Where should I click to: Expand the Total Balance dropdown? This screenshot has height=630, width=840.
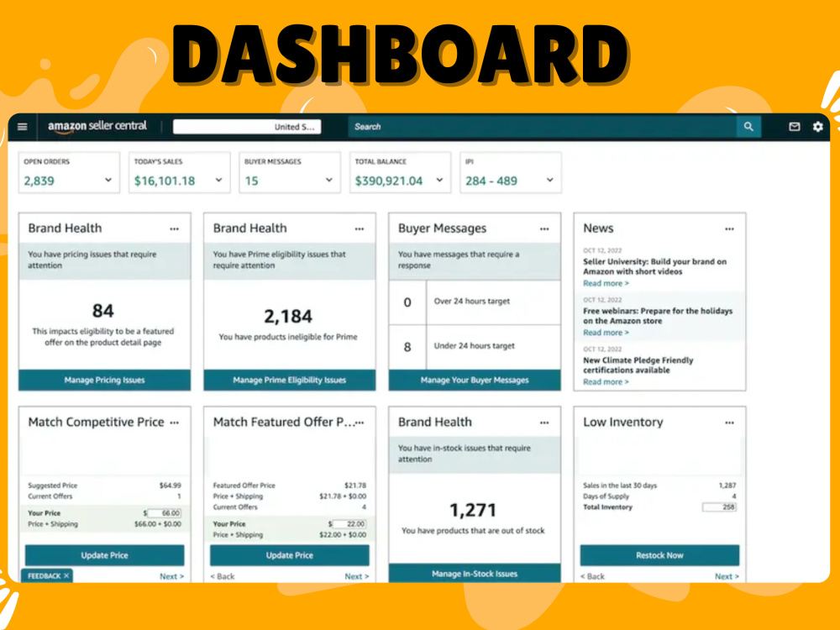pyautogui.click(x=439, y=180)
